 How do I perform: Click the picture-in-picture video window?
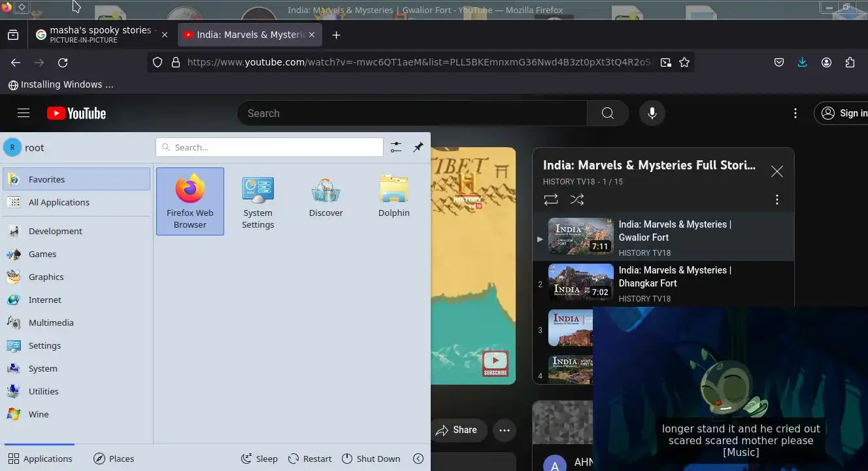click(731, 389)
